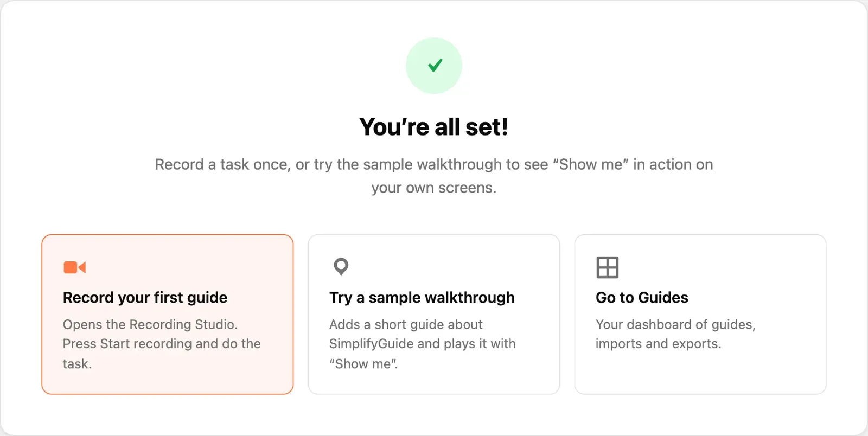Click the text "Opens the Recording Studio."
The height and width of the screenshot is (436, 868).
[150, 324]
